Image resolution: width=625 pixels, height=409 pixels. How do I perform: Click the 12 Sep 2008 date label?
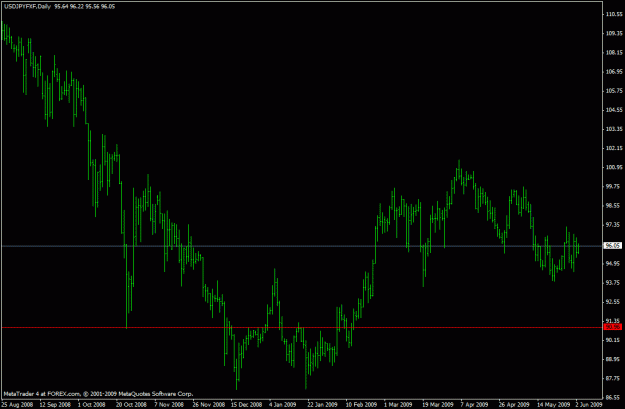(55, 405)
